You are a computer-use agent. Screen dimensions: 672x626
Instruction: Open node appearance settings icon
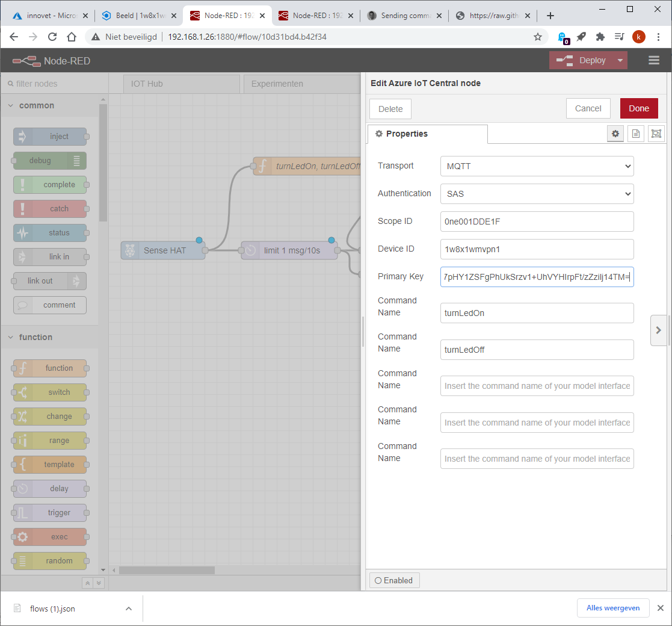[x=656, y=134]
